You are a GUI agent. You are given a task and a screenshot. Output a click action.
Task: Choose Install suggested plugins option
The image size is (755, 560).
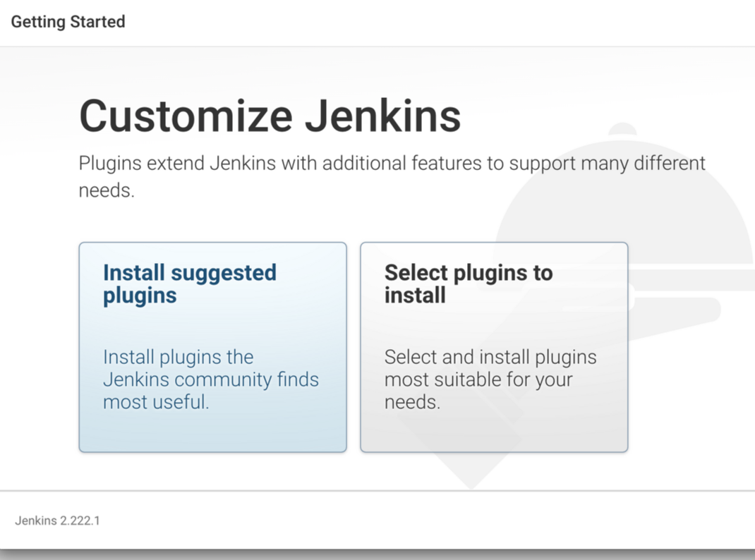[x=213, y=347]
